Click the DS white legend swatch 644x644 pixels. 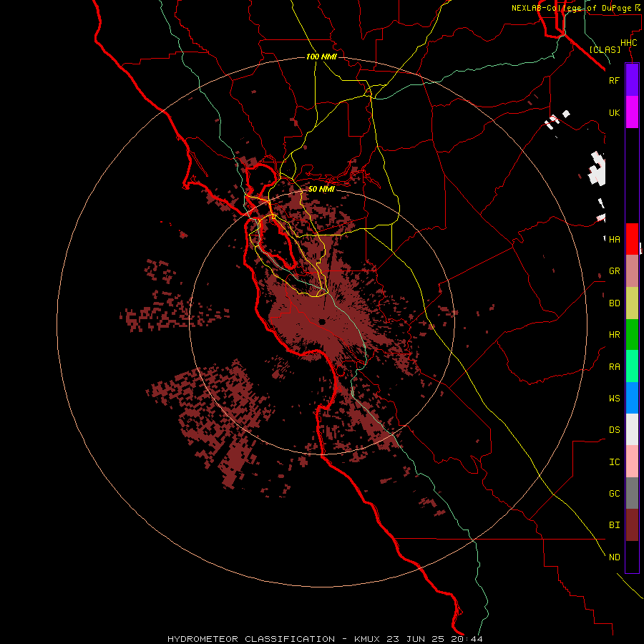click(x=632, y=429)
